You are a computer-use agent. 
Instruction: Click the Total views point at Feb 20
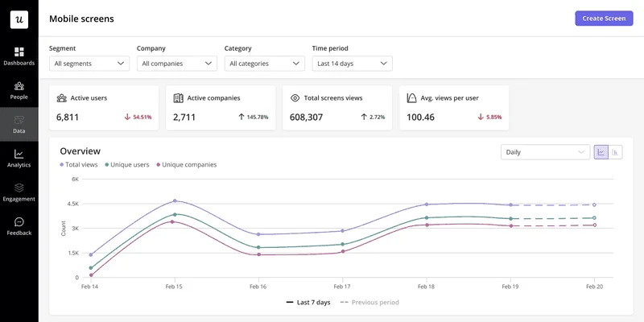(x=594, y=204)
